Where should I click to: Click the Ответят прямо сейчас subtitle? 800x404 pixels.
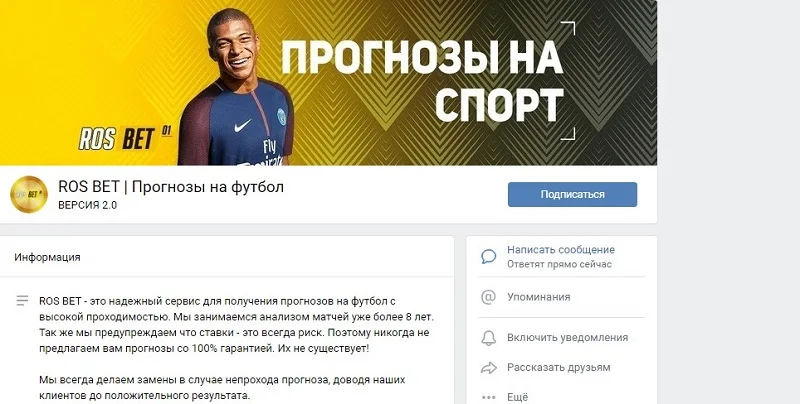click(559, 264)
